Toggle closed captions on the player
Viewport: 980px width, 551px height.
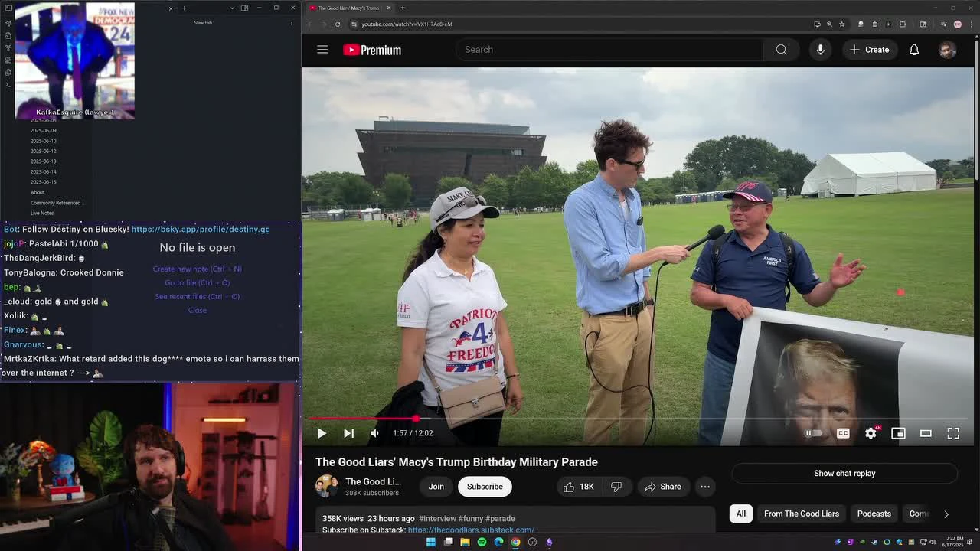pyautogui.click(x=843, y=433)
